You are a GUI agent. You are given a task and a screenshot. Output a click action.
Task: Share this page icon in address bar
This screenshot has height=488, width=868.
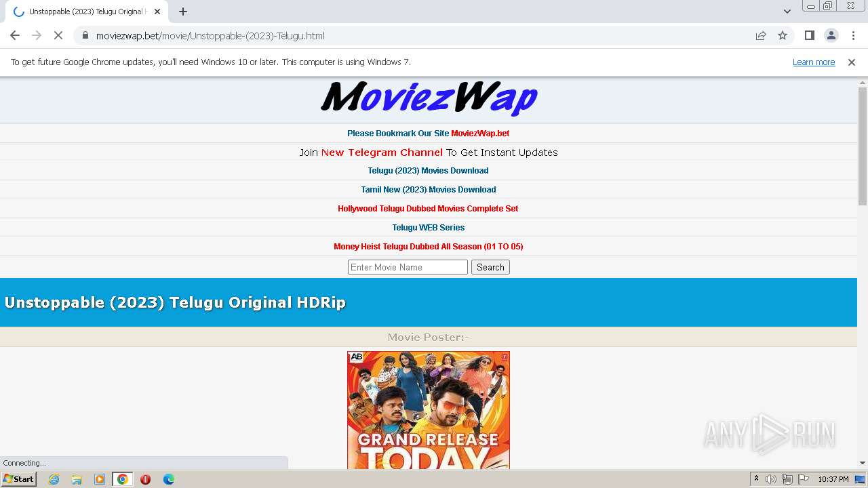(x=761, y=35)
